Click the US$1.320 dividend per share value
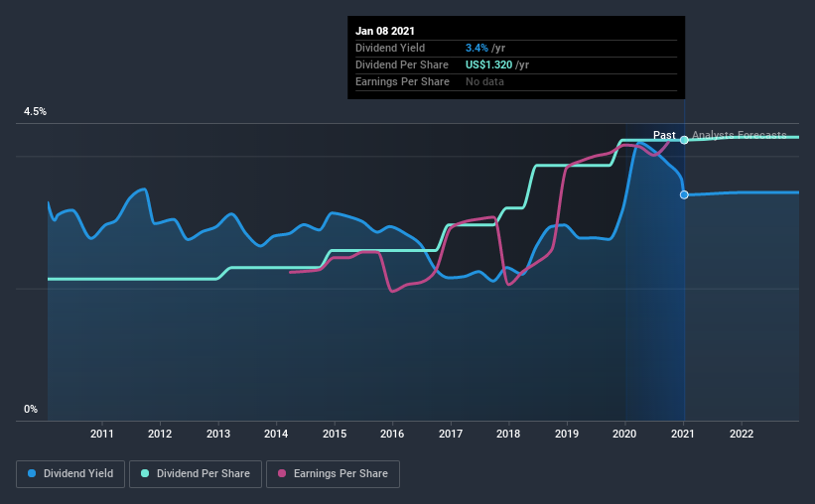 tap(489, 64)
